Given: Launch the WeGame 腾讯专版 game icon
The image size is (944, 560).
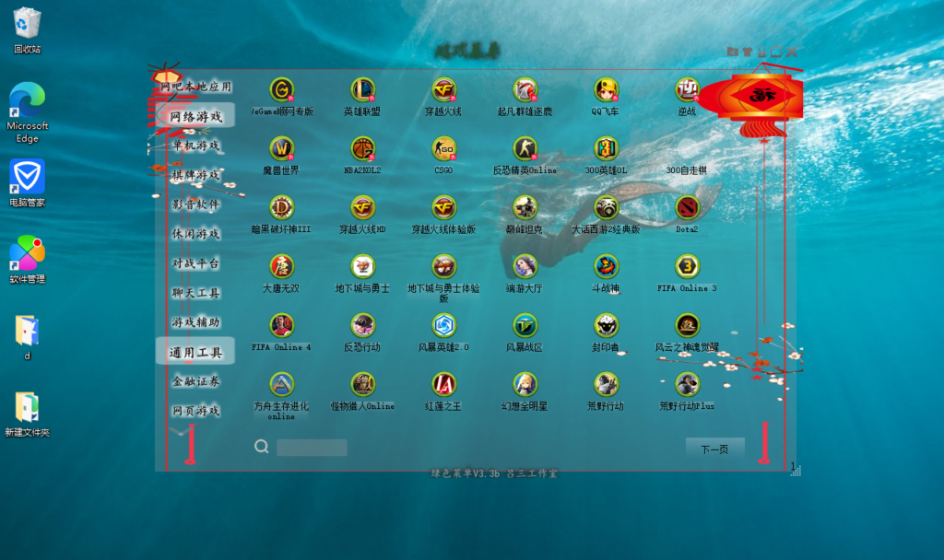Looking at the screenshot, I should [281, 90].
